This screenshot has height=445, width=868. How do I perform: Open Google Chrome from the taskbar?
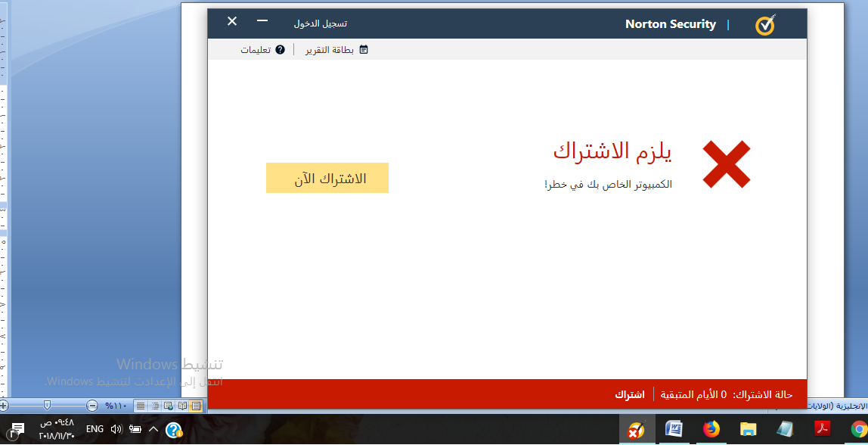coord(858,429)
